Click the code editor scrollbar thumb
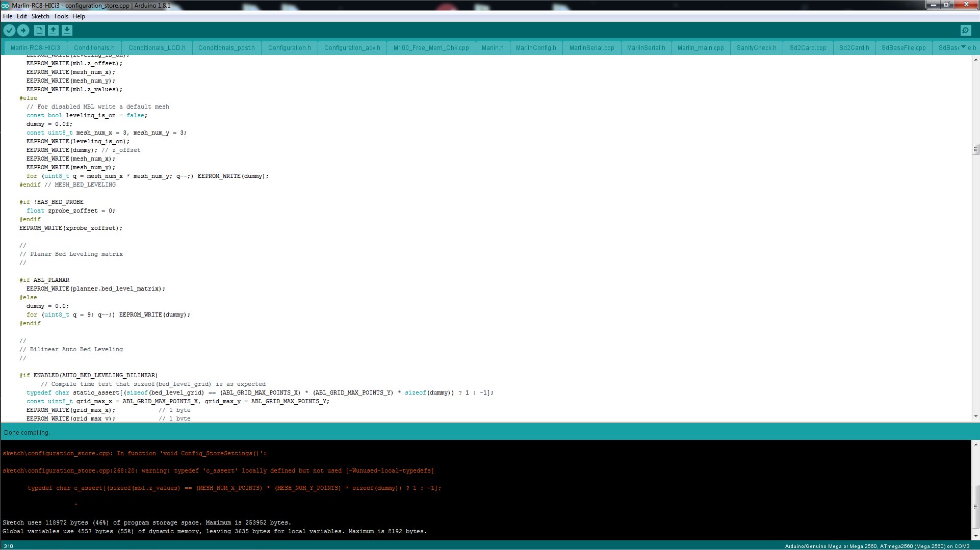The height and width of the screenshot is (550, 980). [x=975, y=149]
